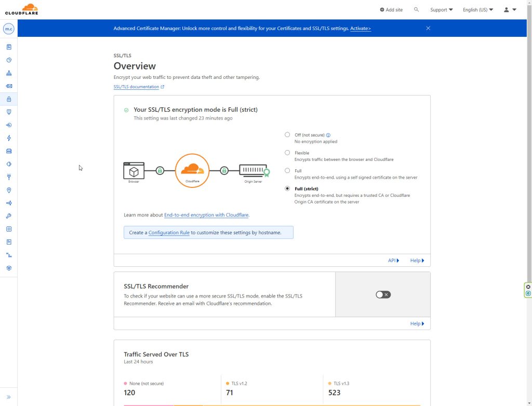The image size is (532, 406).
Task: Click Add site in the header
Action: pos(391,9)
